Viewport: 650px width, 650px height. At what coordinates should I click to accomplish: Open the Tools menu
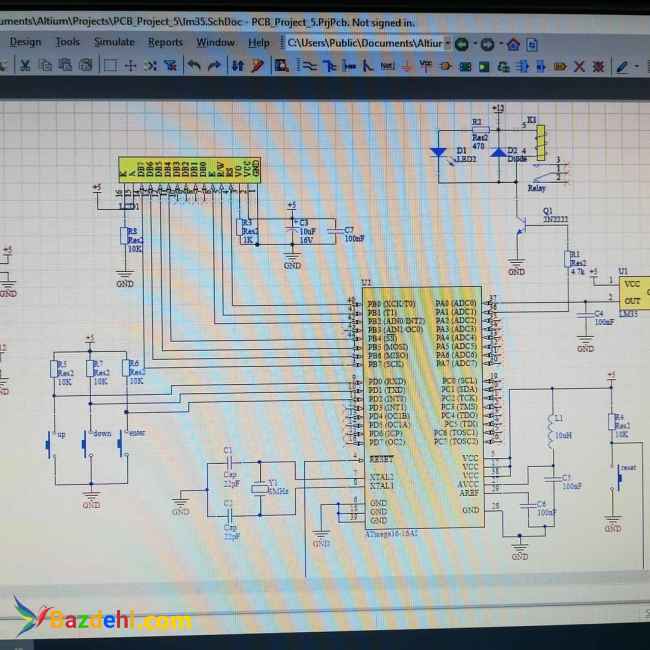[68, 42]
